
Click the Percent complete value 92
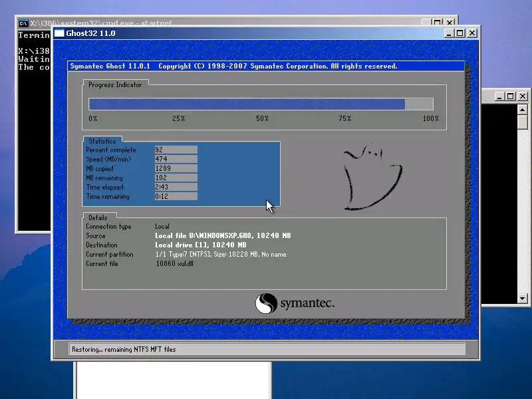[x=176, y=150]
